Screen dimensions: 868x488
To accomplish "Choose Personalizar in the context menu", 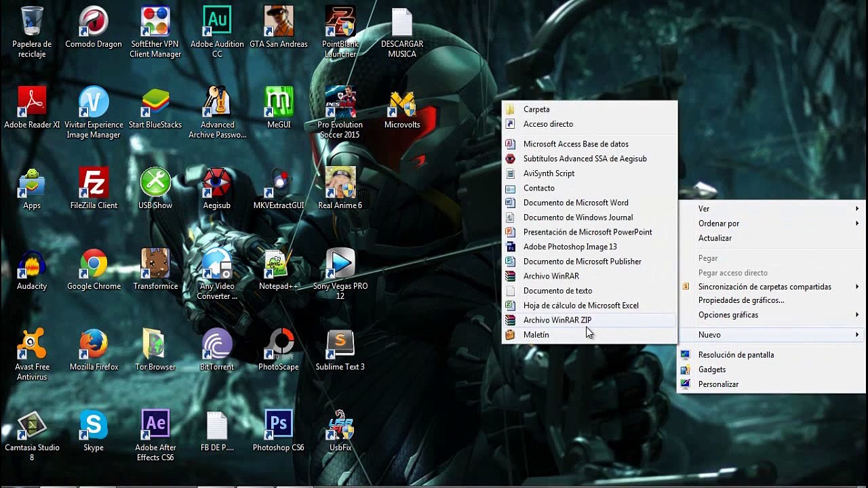I will pyautogui.click(x=772, y=384).
